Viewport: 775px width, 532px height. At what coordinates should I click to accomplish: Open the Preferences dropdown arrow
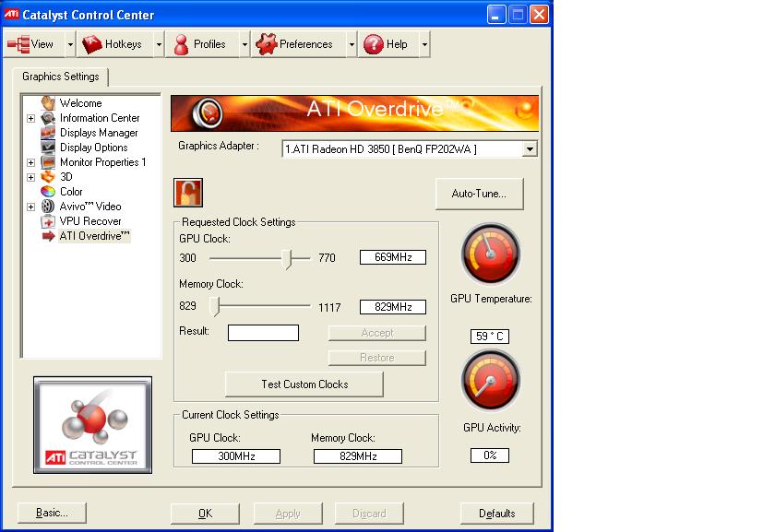352,44
